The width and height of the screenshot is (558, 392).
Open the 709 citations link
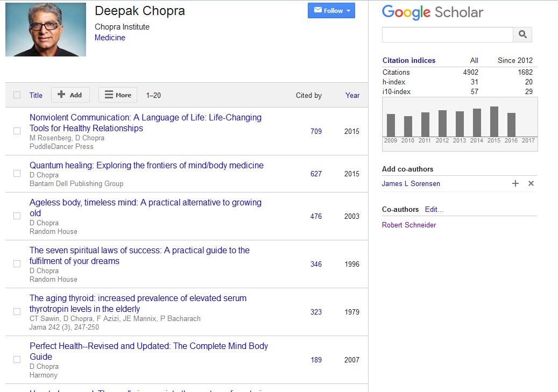coord(316,131)
